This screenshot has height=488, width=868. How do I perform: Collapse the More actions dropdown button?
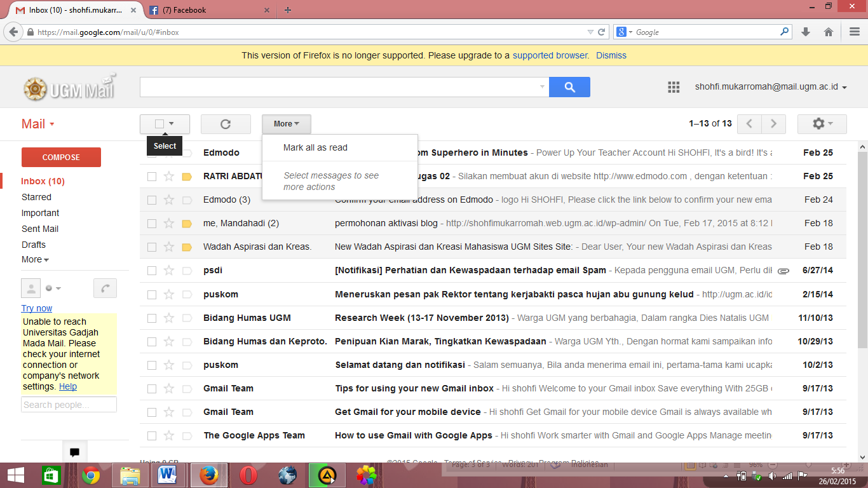click(x=286, y=124)
